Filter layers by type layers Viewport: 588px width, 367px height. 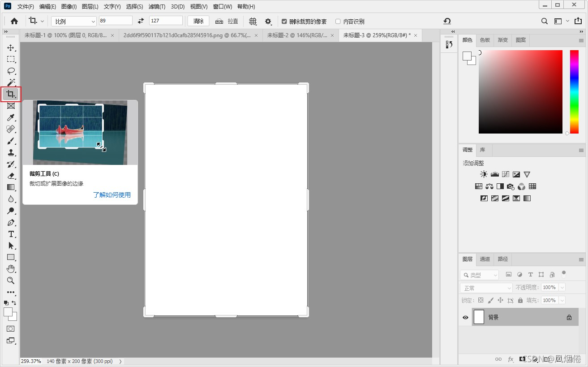pos(530,275)
